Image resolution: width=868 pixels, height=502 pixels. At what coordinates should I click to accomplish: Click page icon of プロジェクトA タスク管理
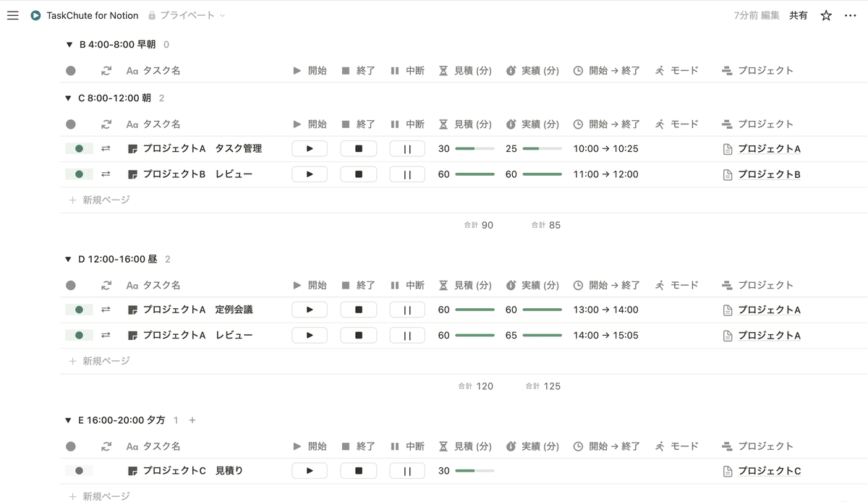132,149
